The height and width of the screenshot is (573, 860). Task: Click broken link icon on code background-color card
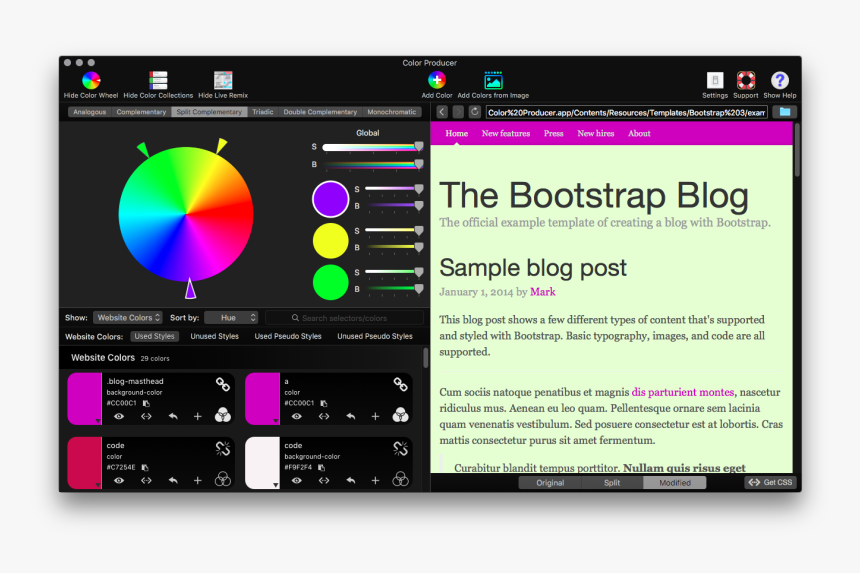coord(400,449)
